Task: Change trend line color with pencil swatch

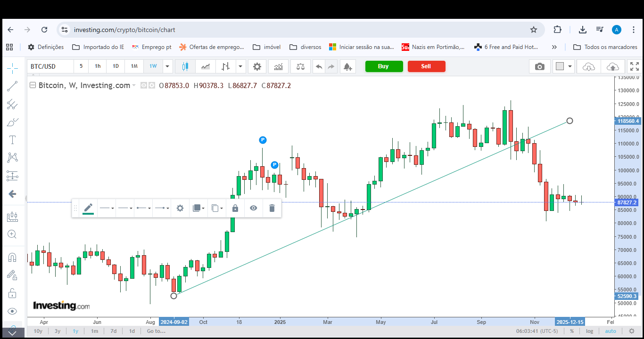Action: pyautogui.click(x=88, y=208)
